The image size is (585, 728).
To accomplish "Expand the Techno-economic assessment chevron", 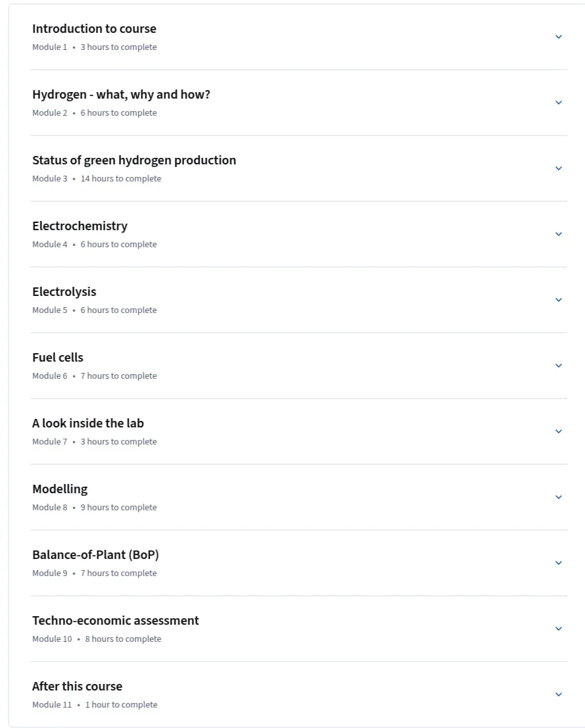I will [x=559, y=629].
